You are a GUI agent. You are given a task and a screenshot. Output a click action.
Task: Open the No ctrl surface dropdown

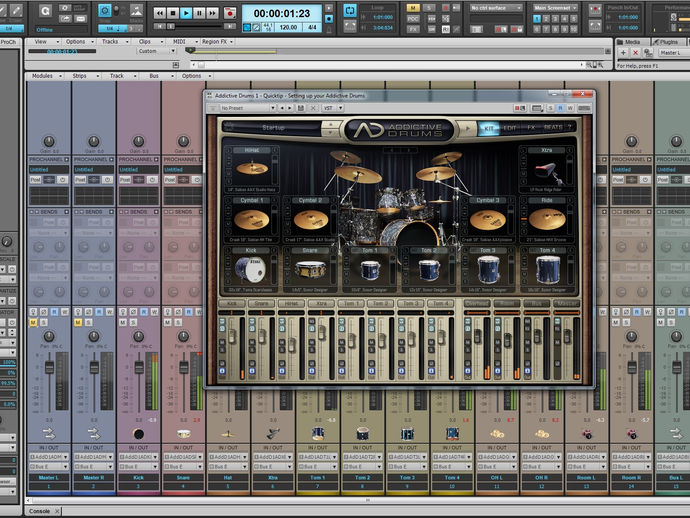click(496, 8)
